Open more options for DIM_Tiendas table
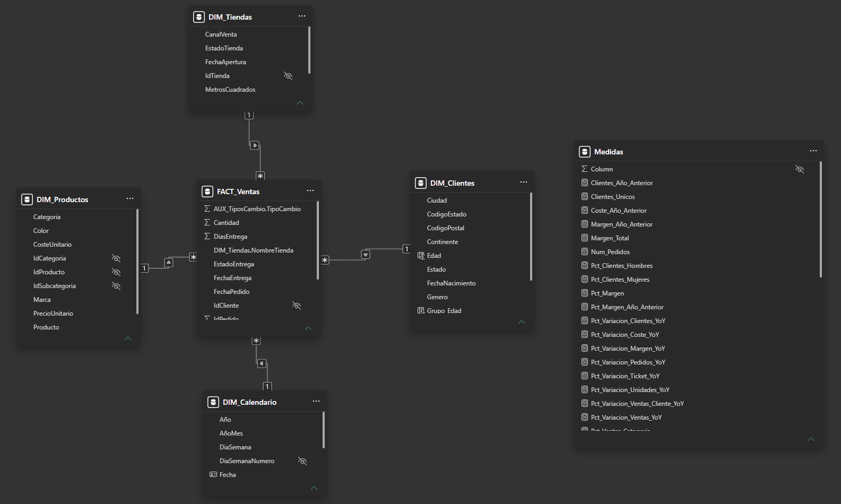The width and height of the screenshot is (841, 504). [x=302, y=16]
